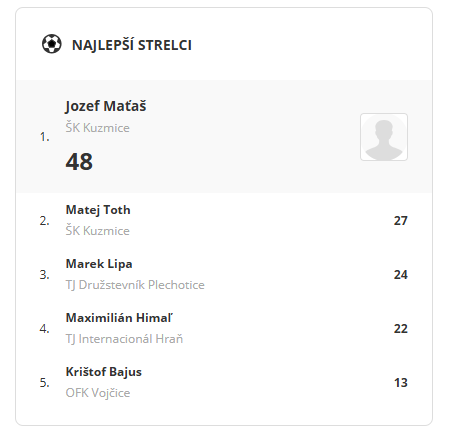This screenshot has width=451, height=441.
Task: Click the Najlepší strelci heading
Action: pyautogui.click(x=132, y=45)
